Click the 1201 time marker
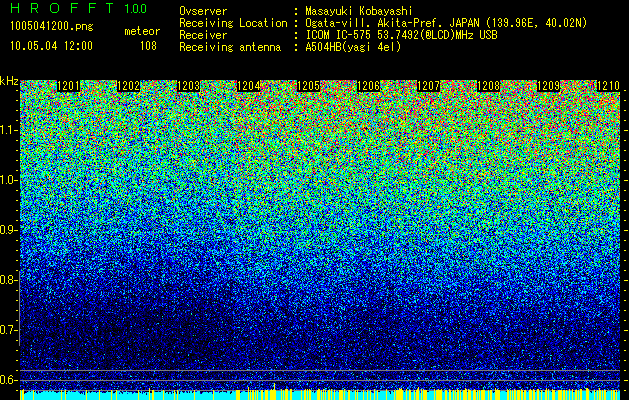 (69, 86)
